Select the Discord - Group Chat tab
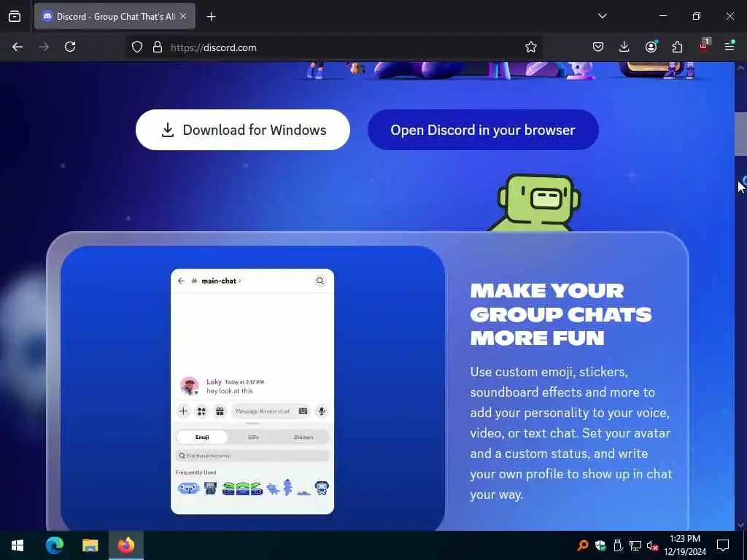This screenshot has height=560, width=747. click(x=115, y=16)
